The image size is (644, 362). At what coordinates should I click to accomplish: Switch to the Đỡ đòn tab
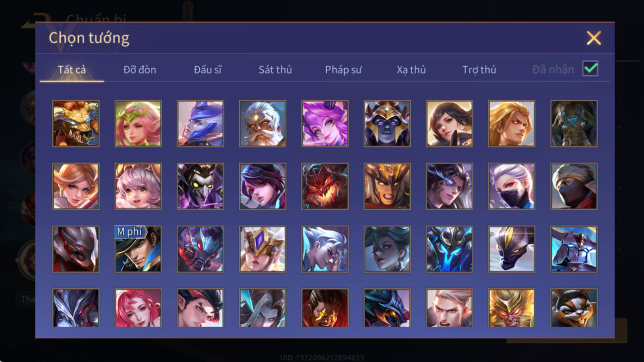pos(140,70)
